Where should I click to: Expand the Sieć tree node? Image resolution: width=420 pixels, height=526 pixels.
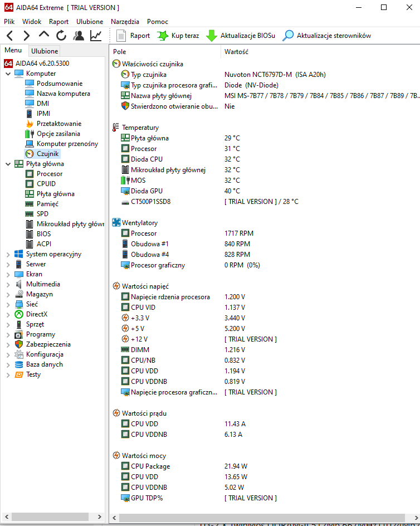[x=8, y=305]
